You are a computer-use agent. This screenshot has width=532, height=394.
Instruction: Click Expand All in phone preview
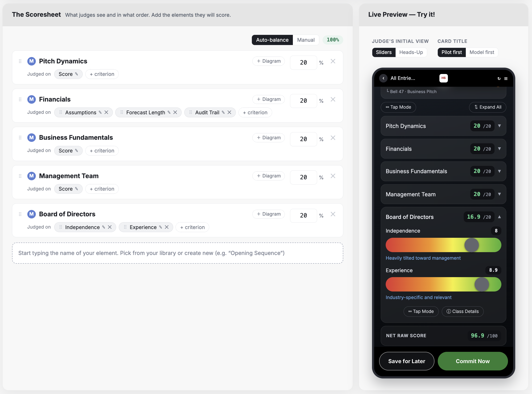487,107
